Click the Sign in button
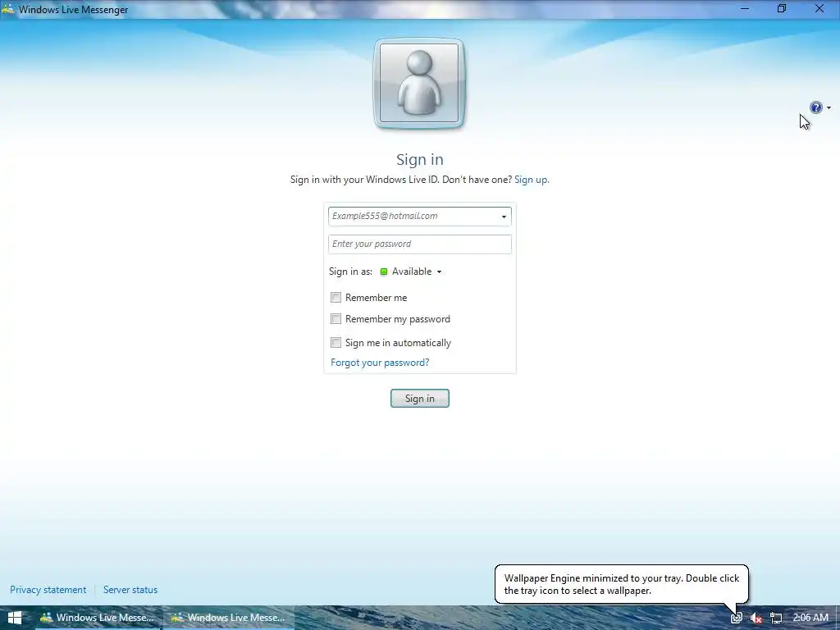 (419, 398)
